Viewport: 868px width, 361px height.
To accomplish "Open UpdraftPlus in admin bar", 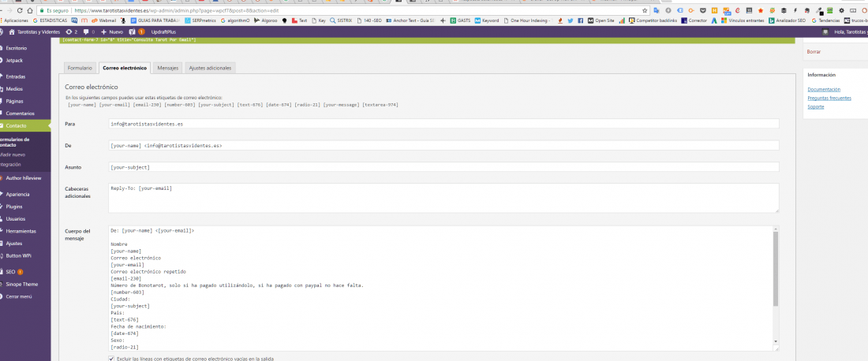I will point(163,32).
